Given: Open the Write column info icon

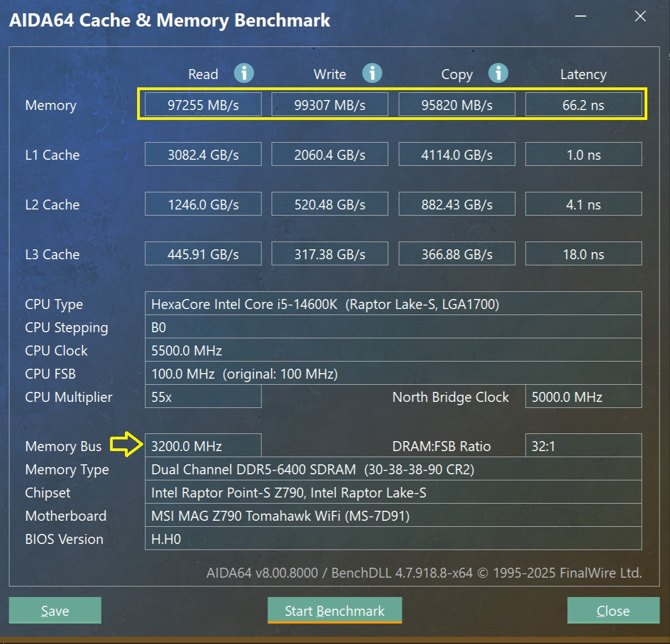Looking at the screenshot, I should pos(372,73).
